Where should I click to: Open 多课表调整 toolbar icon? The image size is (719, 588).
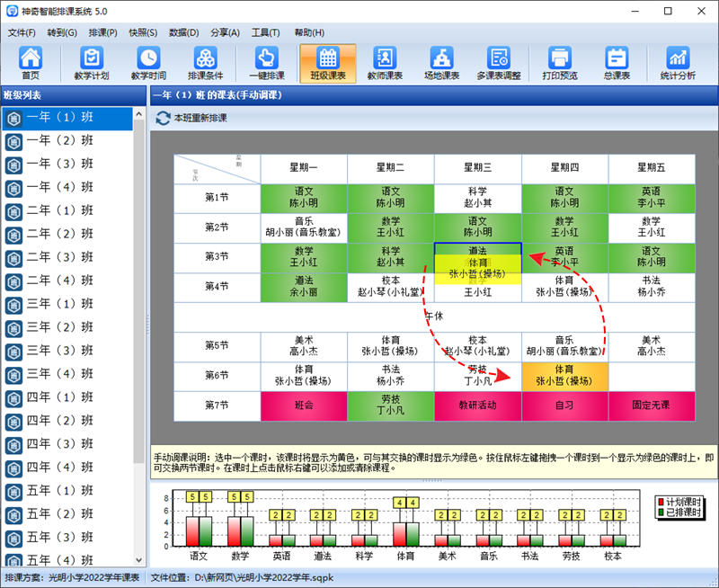pos(499,63)
